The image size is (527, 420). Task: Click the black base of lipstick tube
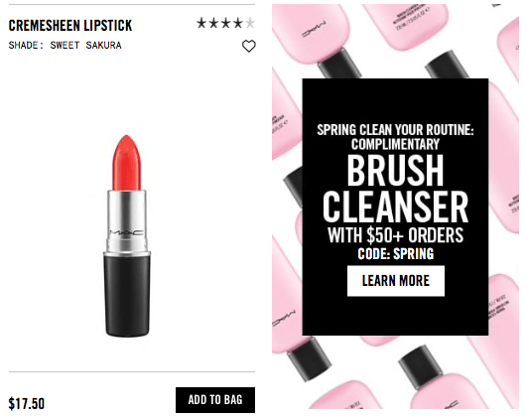click(x=127, y=294)
